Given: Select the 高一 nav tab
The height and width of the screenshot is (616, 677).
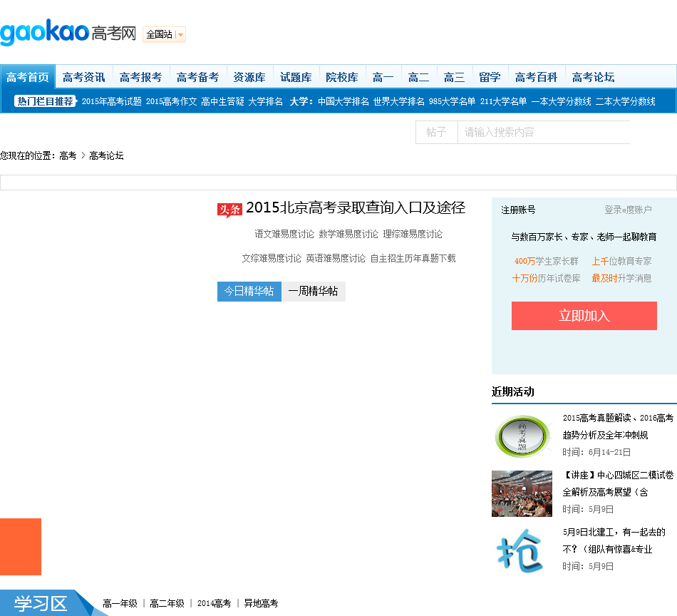Looking at the screenshot, I should pos(383,77).
